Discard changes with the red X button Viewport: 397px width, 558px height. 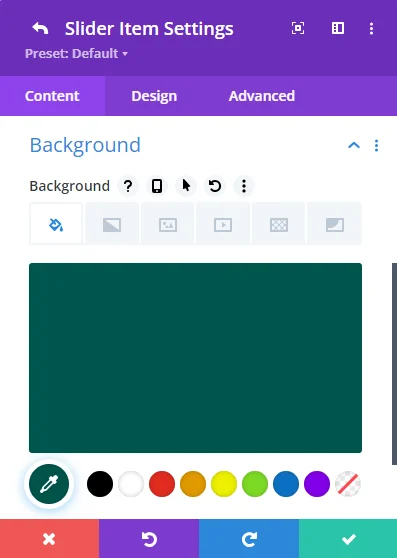(49, 539)
